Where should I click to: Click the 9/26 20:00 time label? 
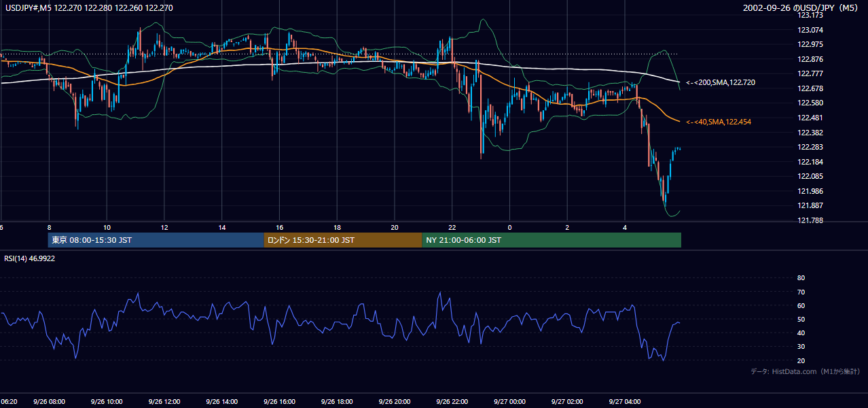[x=395, y=401]
